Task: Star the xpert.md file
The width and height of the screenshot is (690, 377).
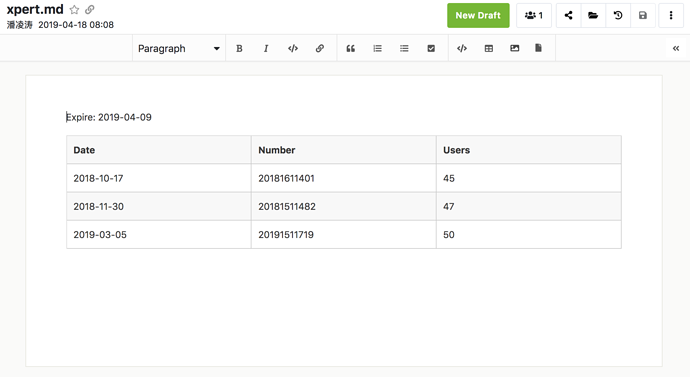Action: 74,10
